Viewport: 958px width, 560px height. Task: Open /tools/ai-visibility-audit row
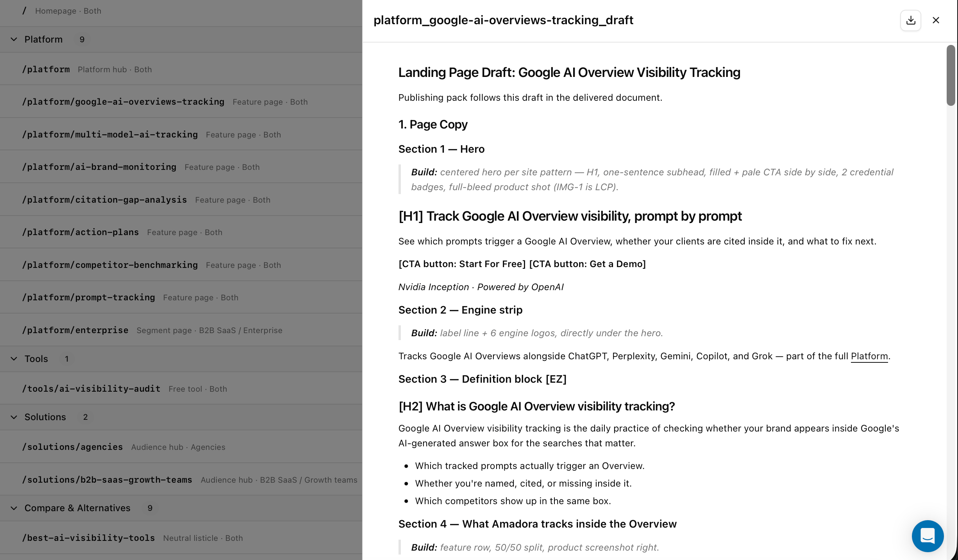pyautogui.click(x=181, y=389)
